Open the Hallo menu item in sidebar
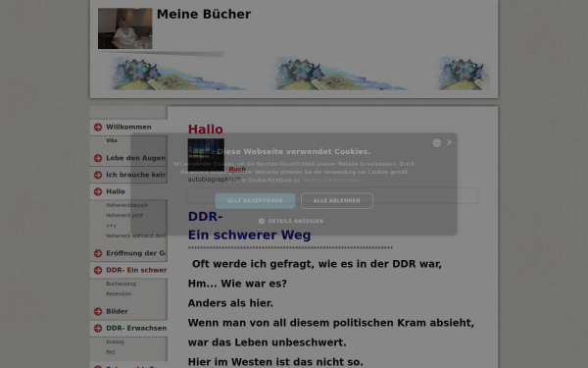 click(116, 191)
